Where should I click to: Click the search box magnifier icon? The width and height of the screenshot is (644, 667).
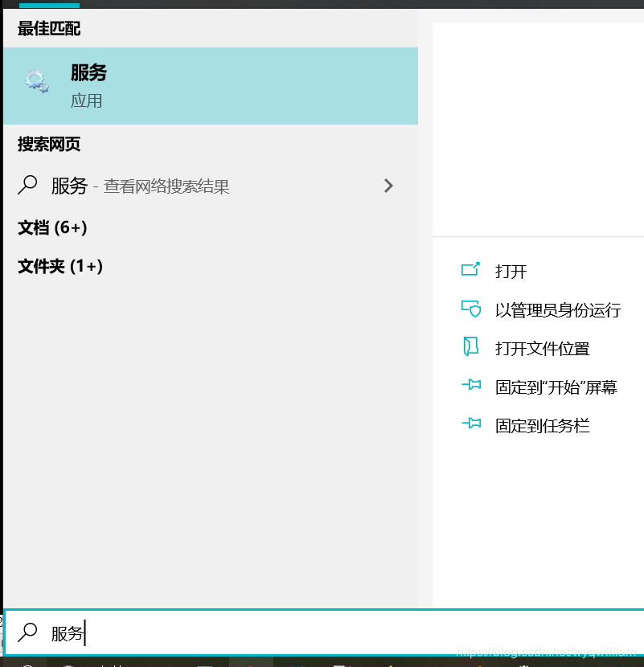[x=27, y=632]
